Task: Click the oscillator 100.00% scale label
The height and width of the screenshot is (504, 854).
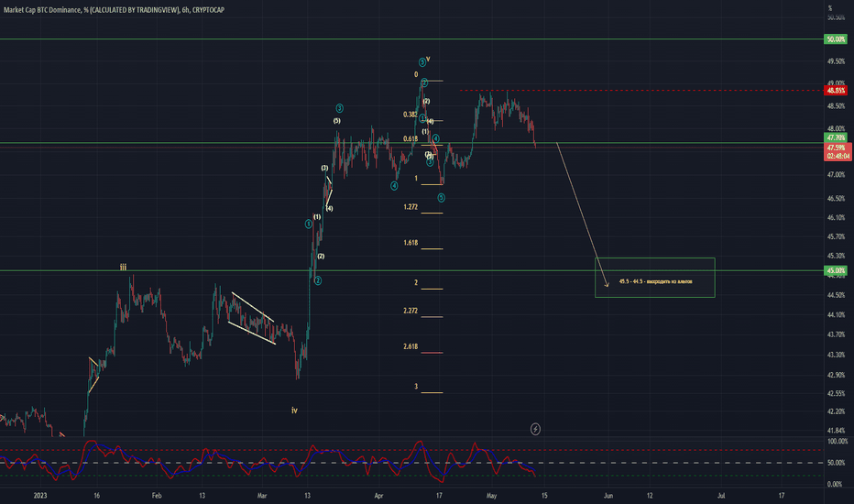Action: (x=838, y=442)
